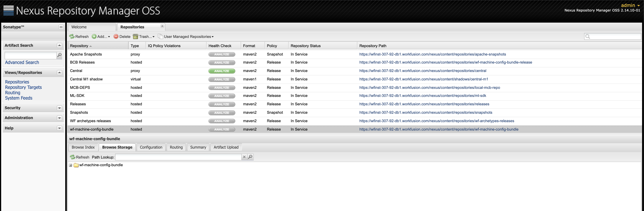The width and height of the screenshot is (644, 211).
Task: Open Repositories in the sidebar
Action: click(x=17, y=82)
